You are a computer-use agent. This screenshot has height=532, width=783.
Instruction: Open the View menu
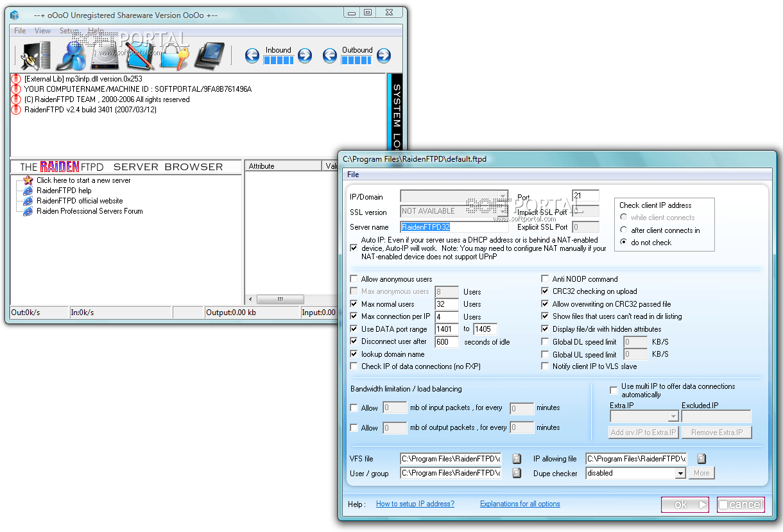coord(43,31)
